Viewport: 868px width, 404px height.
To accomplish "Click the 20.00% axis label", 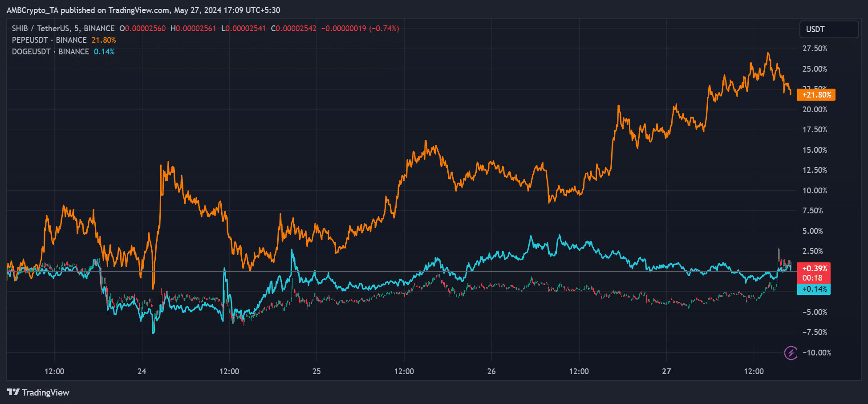I will [815, 110].
